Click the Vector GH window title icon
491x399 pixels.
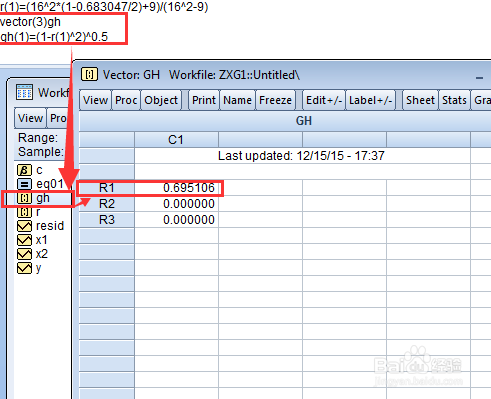click(x=89, y=74)
